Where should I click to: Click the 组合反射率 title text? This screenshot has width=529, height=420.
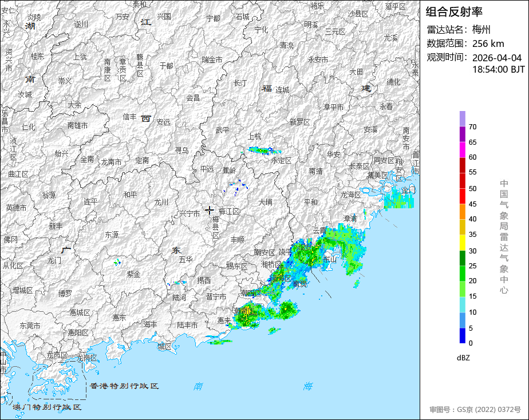click(x=454, y=12)
